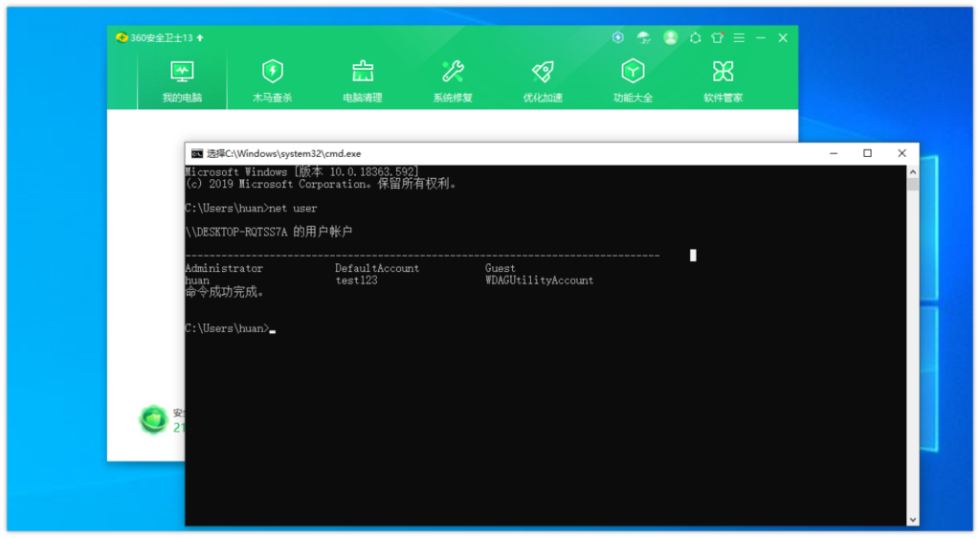Screen dimensions: 980x538
Task: Click green shield status icon in 360
Action: 154,419
